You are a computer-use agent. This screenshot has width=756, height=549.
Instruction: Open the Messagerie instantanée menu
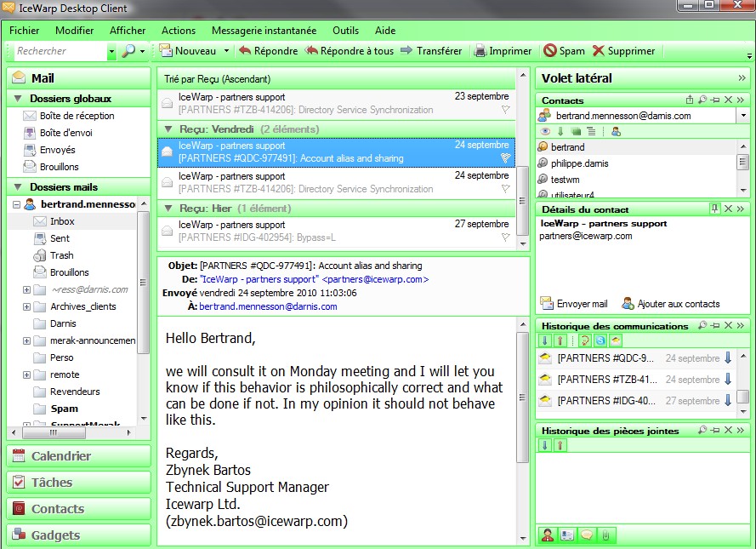point(264,31)
